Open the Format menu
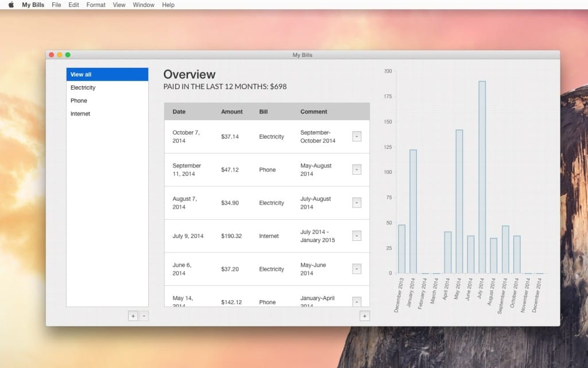This screenshot has height=368, width=588. (96, 5)
